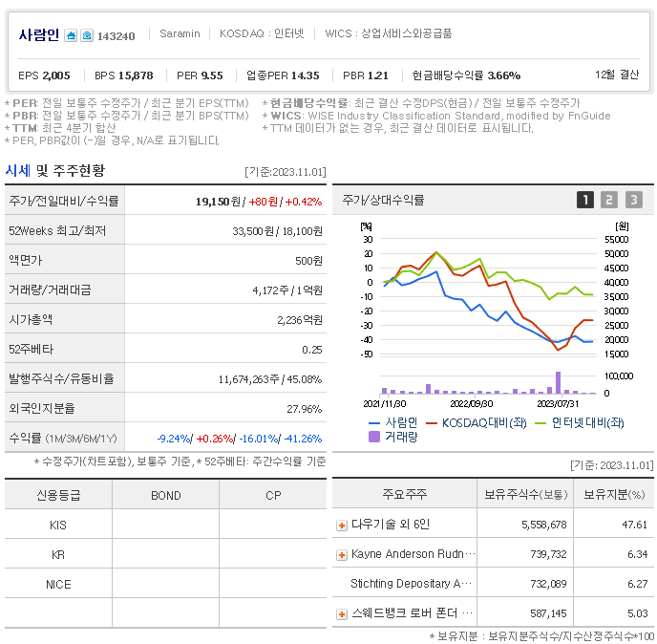Viewport: 657px width, 644px height.
Task: Click the 12월 결산 label
Action: pyautogui.click(x=617, y=75)
